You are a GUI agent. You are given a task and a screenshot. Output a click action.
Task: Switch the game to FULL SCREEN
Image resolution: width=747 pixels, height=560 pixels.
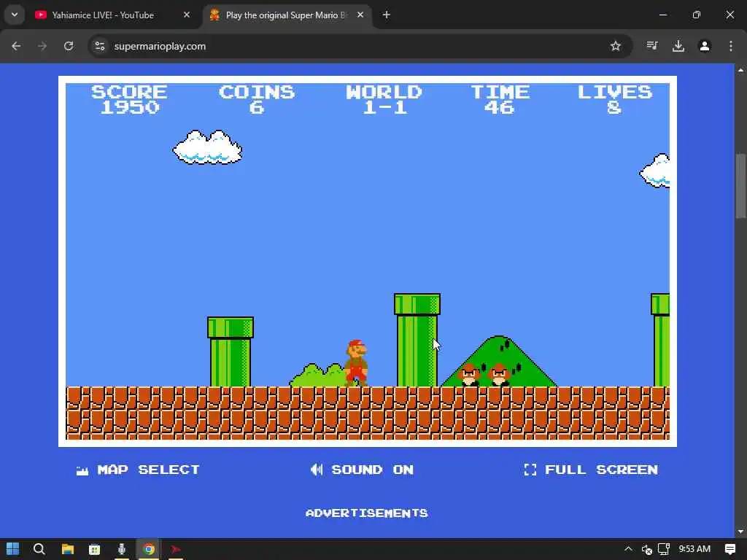(x=591, y=470)
